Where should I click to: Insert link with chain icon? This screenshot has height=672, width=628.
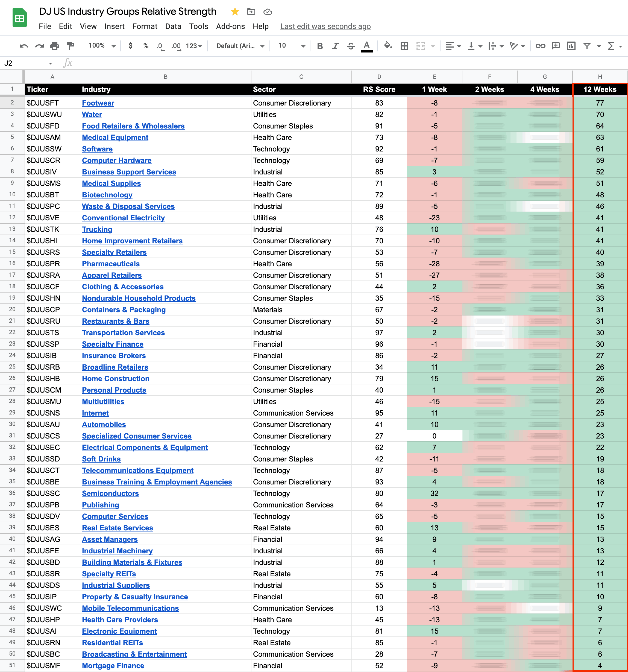tap(540, 46)
